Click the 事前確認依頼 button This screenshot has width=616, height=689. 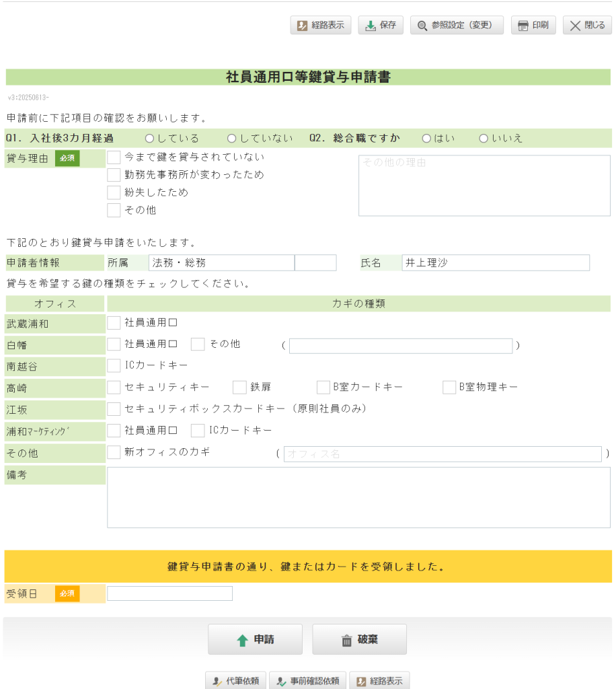308,680
